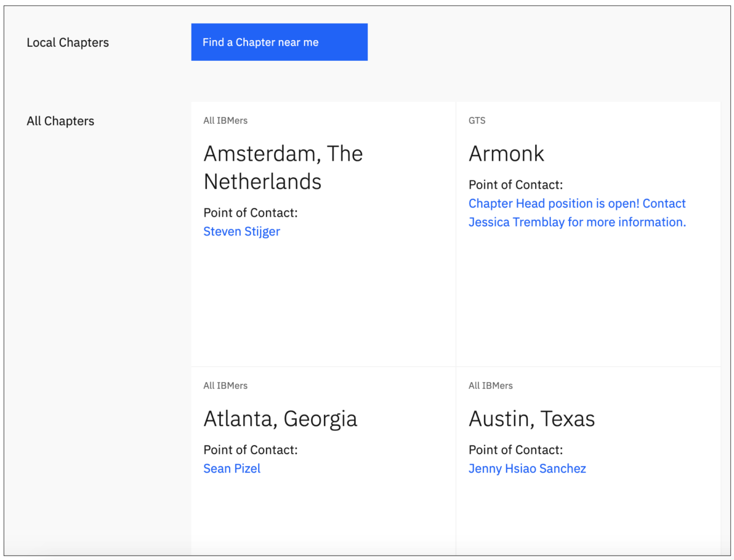This screenshot has width=734, height=560.
Task: Click Point of Contact label under Amsterdam
Action: tap(250, 213)
